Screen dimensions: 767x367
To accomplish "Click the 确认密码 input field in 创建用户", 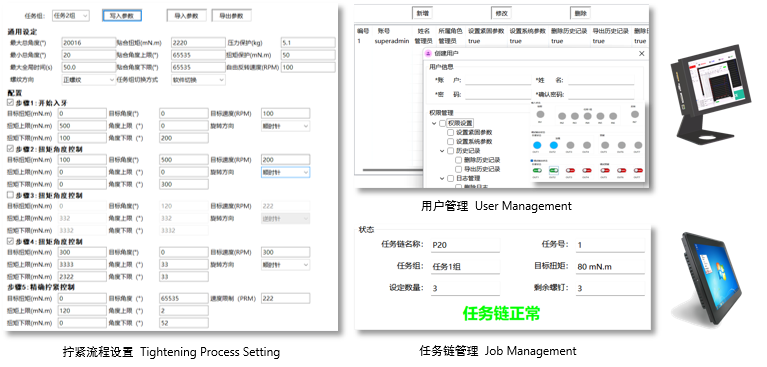I will pyautogui.click(x=601, y=94).
